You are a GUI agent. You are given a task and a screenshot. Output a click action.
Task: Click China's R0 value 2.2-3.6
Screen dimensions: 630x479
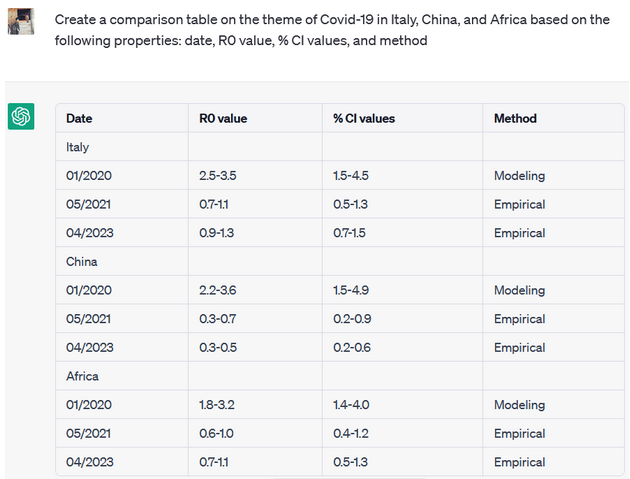click(x=218, y=291)
